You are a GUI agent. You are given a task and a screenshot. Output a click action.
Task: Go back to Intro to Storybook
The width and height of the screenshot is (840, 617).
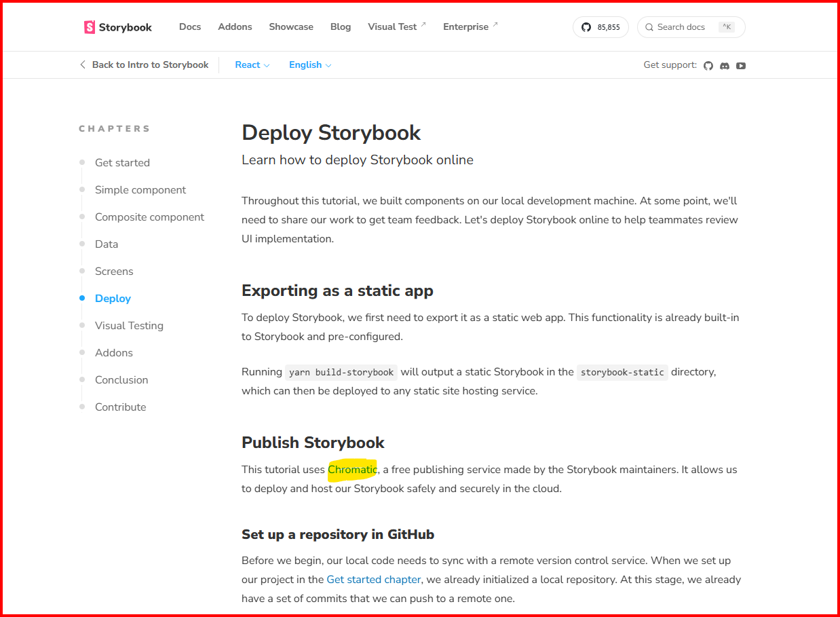144,65
